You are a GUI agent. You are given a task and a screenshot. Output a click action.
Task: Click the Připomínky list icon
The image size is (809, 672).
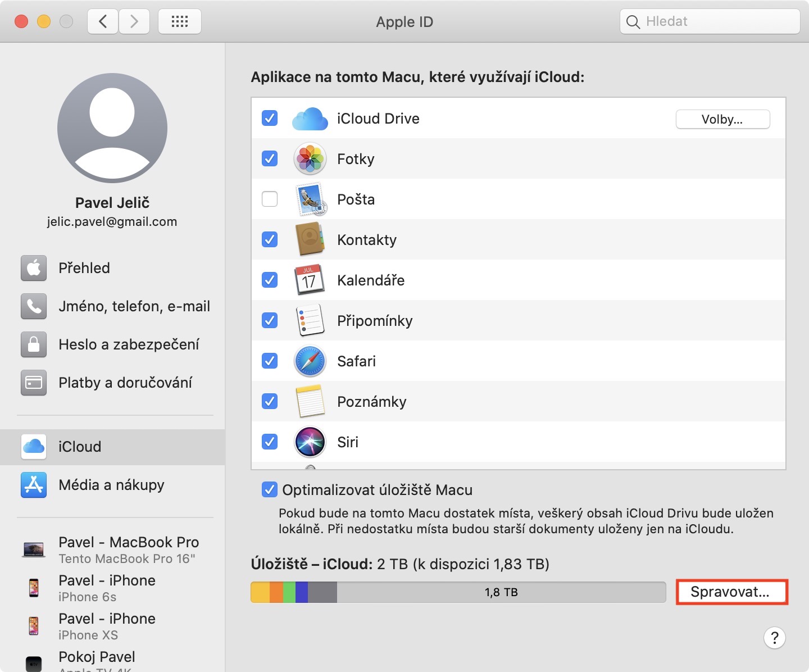(x=310, y=320)
